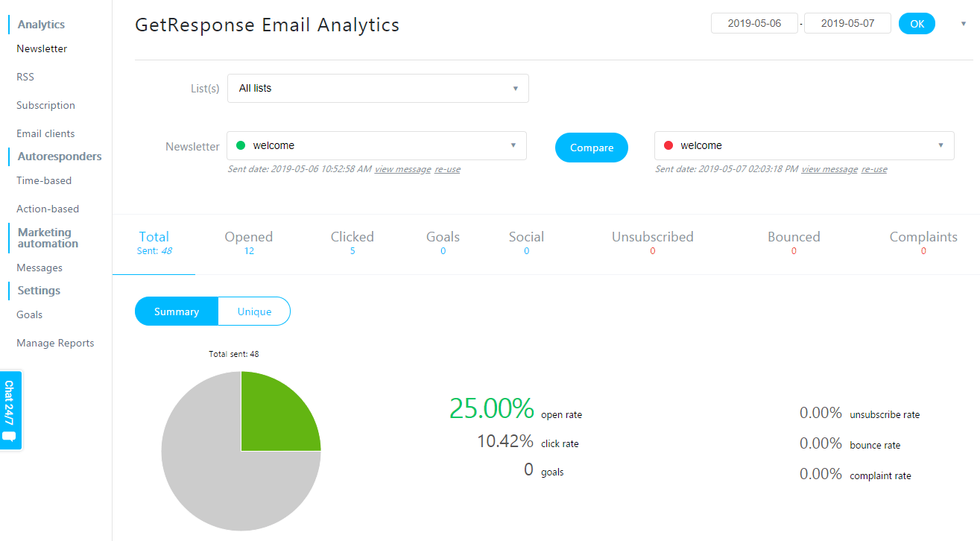Image resolution: width=980 pixels, height=541 pixels.
Task: Open view message link under first newsletter
Action: click(402, 169)
